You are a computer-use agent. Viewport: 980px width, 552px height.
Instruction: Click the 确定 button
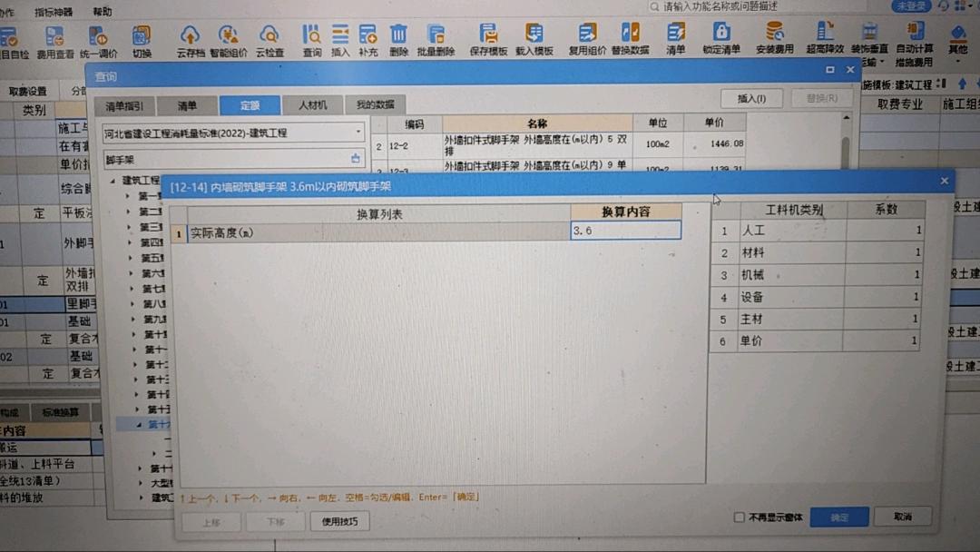click(839, 517)
